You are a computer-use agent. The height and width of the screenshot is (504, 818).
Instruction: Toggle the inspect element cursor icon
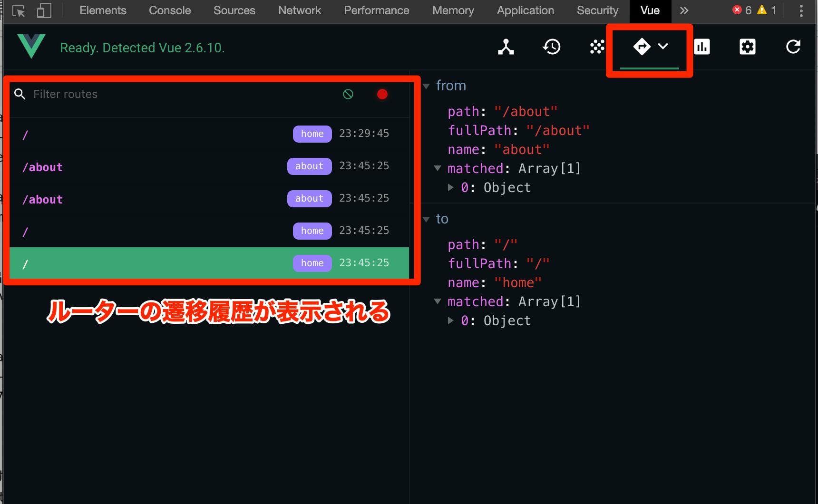pyautogui.click(x=19, y=10)
